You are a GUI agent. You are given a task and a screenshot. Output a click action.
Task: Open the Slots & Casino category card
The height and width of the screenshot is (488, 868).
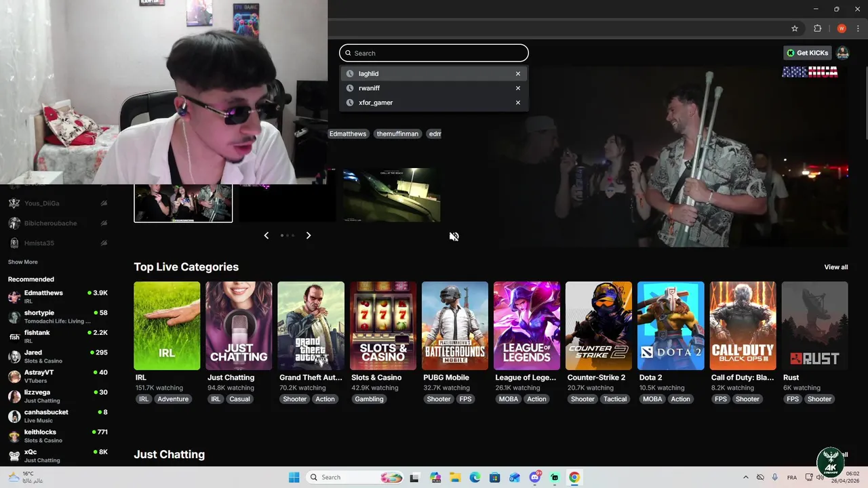click(383, 325)
